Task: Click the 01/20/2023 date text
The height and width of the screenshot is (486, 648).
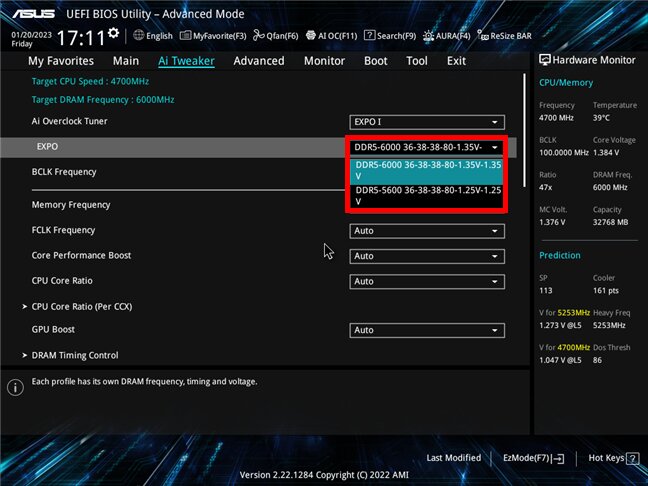Action: tap(31, 35)
